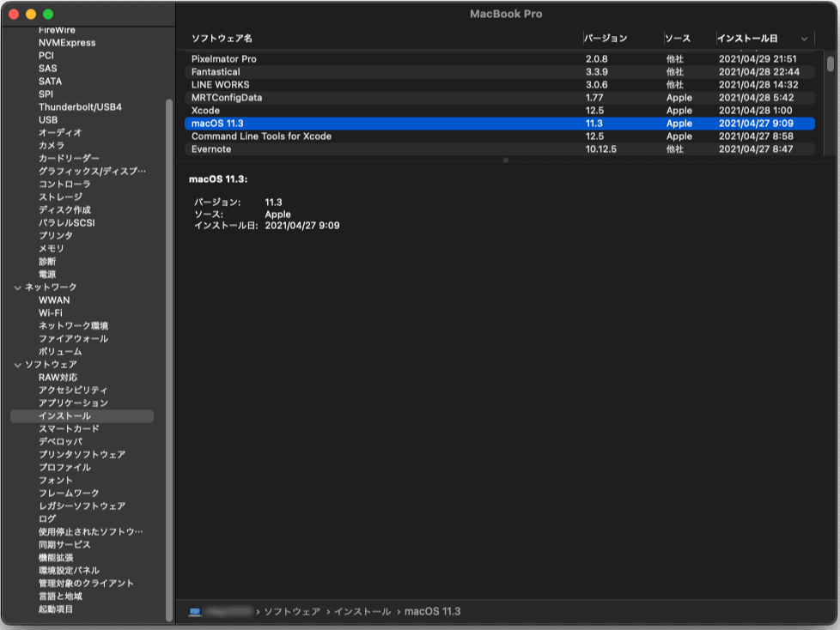Viewport: 840px width, 630px height.
Task: Open ボリューム in sidebar
Action: (x=60, y=352)
